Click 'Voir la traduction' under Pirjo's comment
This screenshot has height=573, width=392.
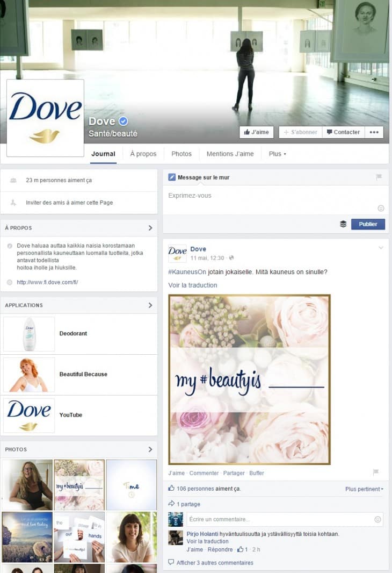[x=208, y=541]
